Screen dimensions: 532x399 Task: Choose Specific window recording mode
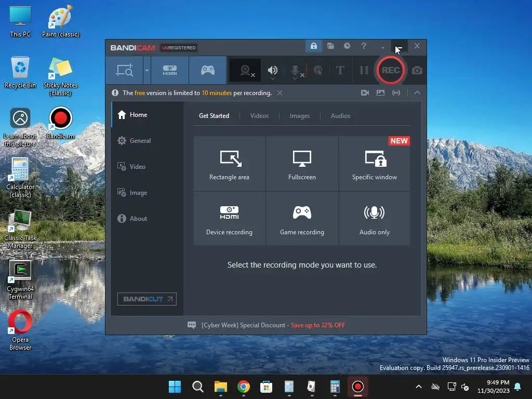click(x=374, y=164)
